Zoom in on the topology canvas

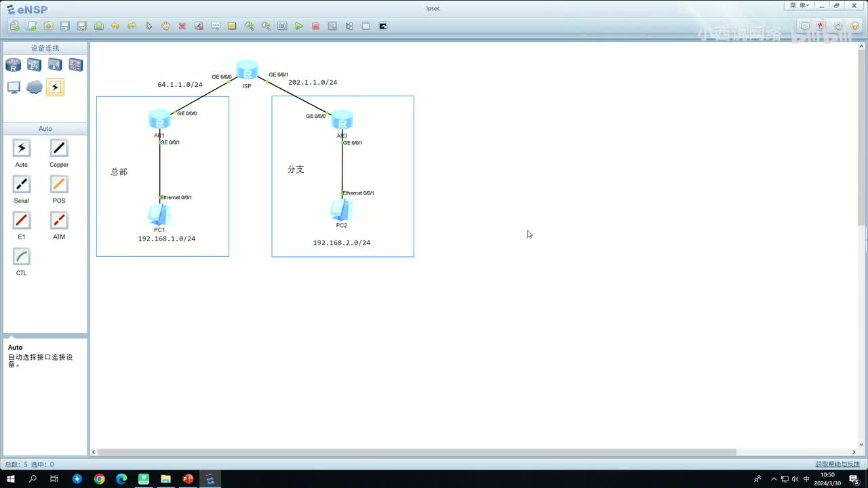(250, 26)
